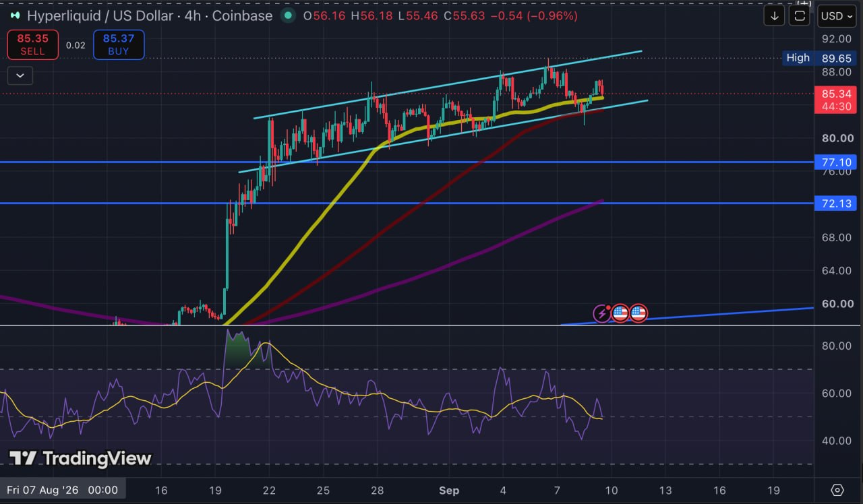Click the 25 date on time axis
The height and width of the screenshot is (504, 863).
tap(322, 490)
